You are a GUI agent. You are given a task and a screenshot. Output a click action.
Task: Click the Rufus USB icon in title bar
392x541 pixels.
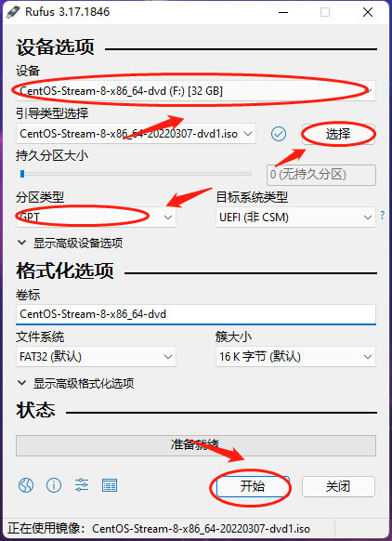click(13, 12)
